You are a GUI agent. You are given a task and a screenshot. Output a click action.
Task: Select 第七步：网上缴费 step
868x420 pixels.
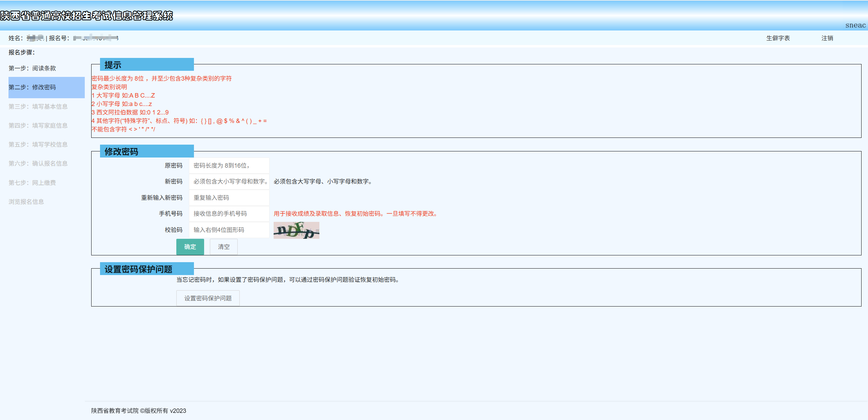click(x=32, y=183)
